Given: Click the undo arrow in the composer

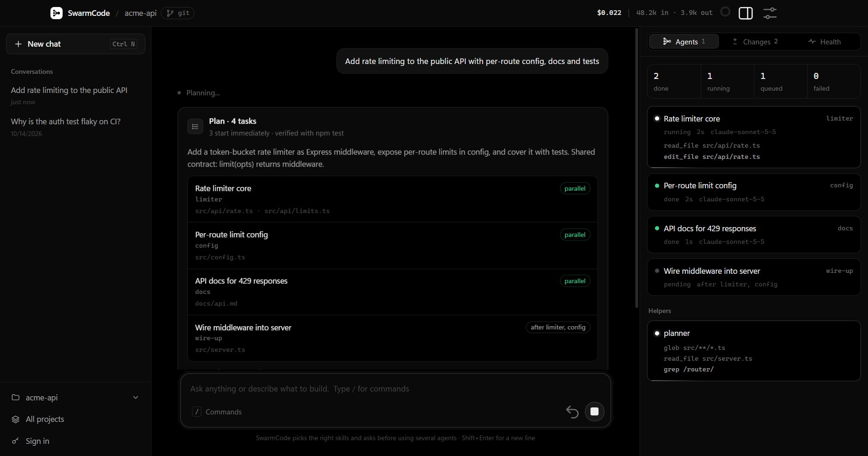Looking at the screenshot, I should (x=572, y=412).
